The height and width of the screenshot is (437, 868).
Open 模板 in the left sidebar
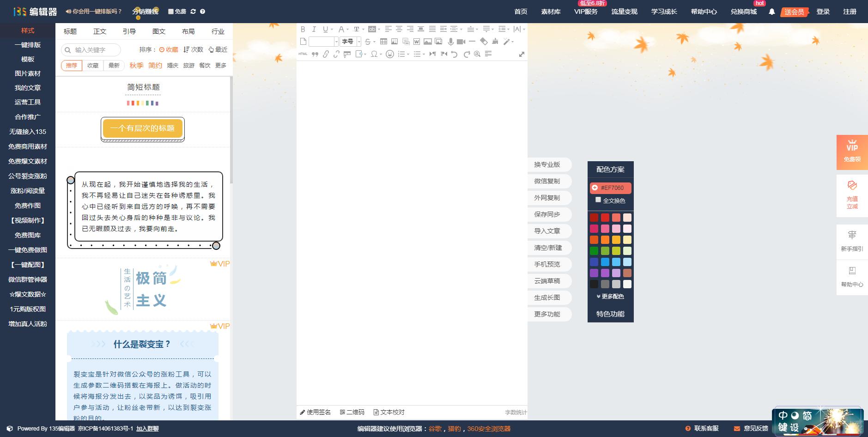point(28,59)
